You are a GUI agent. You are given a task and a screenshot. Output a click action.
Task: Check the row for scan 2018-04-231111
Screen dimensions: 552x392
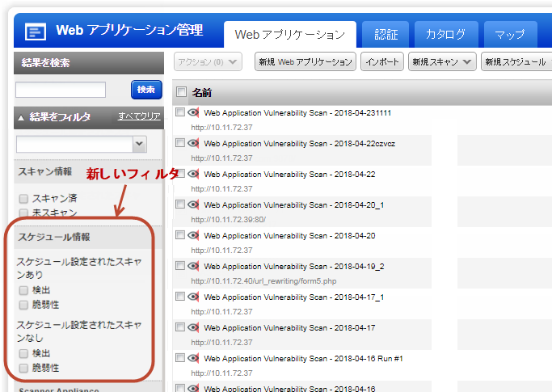[180, 112]
